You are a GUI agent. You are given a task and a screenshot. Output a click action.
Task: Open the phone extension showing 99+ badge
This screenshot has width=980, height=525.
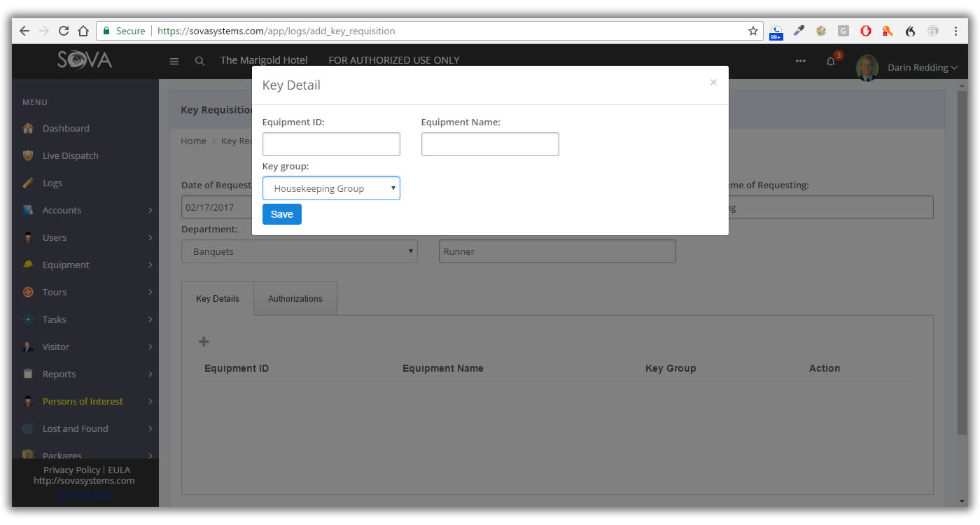point(776,32)
